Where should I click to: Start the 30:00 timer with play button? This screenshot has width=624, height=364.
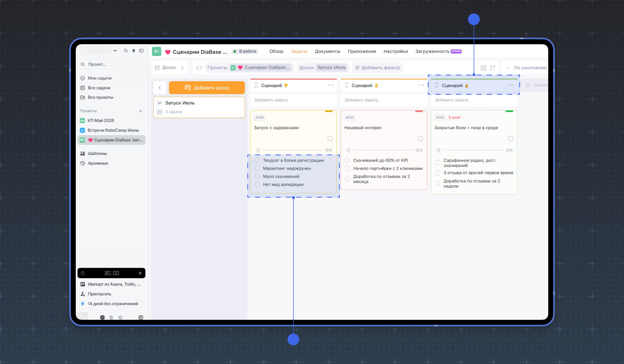click(140, 273)
